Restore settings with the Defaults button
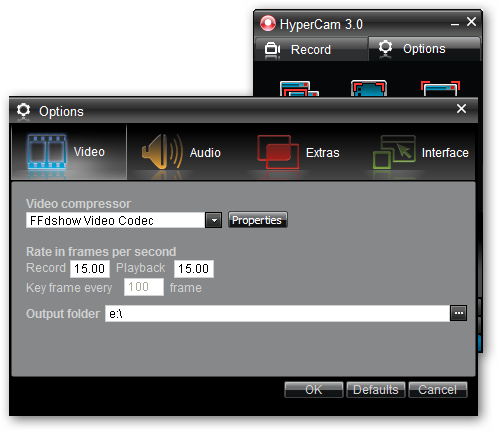Screen dimensions: 498x431 click(376, 390)
